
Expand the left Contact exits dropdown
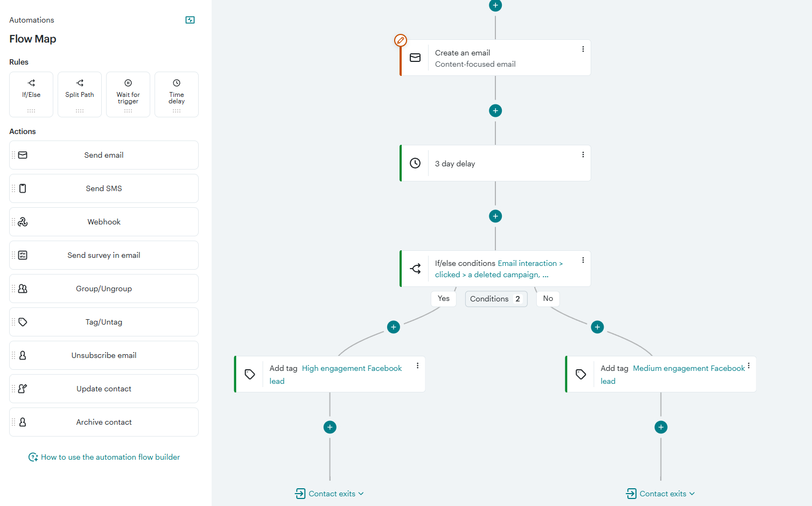pyautogui.click(x=329, y=494)
